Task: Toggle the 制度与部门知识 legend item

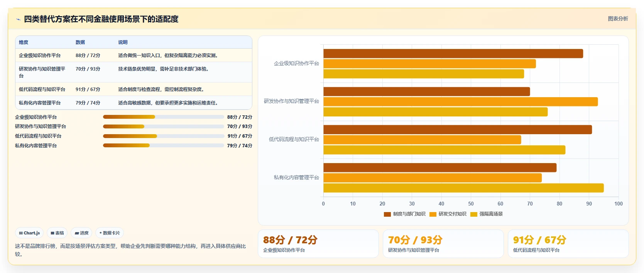Action: tap(404, 214)
